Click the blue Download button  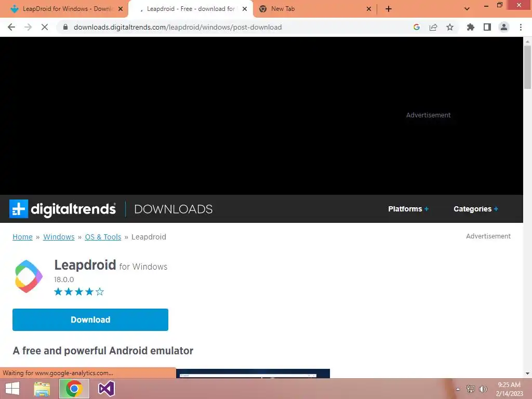90,320
